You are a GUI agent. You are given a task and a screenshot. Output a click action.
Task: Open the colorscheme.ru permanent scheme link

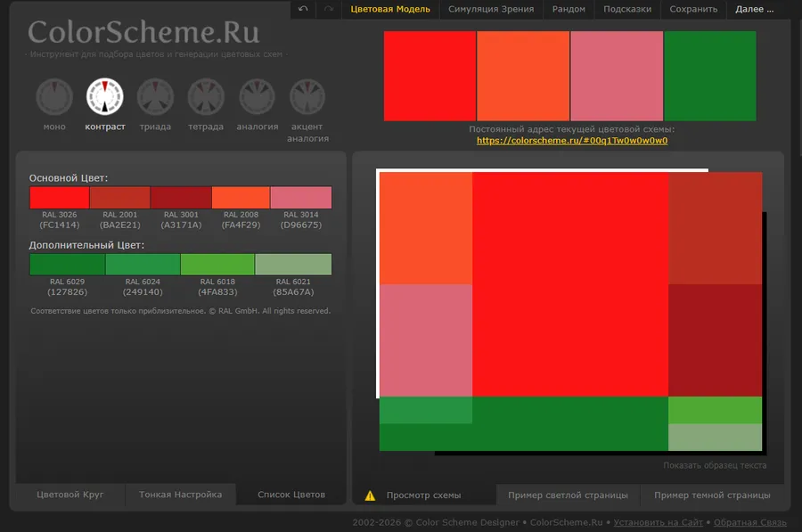[572, 141]
